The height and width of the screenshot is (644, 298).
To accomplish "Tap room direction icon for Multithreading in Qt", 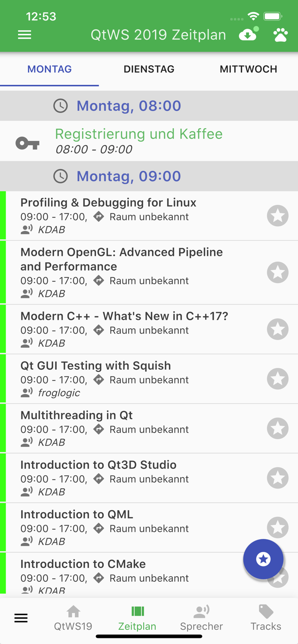I will pos(99,429).
